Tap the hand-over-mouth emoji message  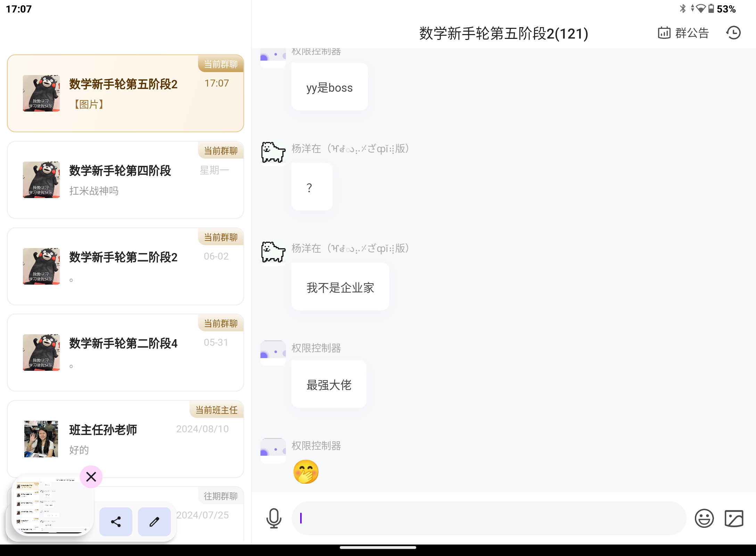[x=306, y=472]
